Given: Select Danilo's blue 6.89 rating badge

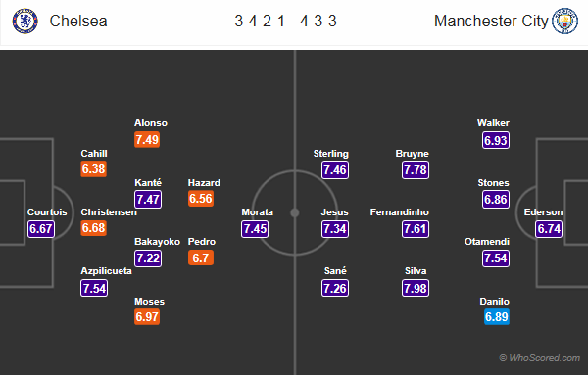Looking at the screenshot, I should tap(497, 317).
